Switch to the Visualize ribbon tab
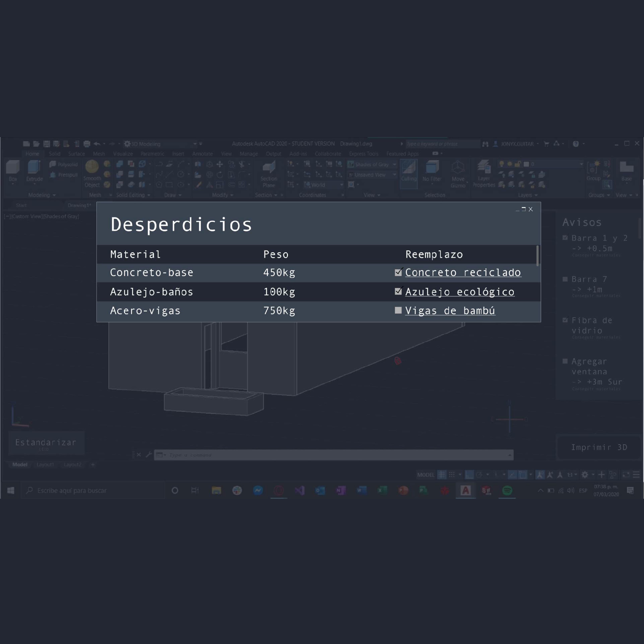 point(123,154)
